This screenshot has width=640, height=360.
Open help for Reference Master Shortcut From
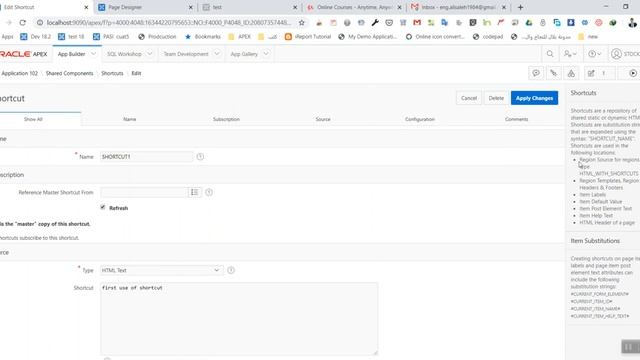click(x=209, y=192)
